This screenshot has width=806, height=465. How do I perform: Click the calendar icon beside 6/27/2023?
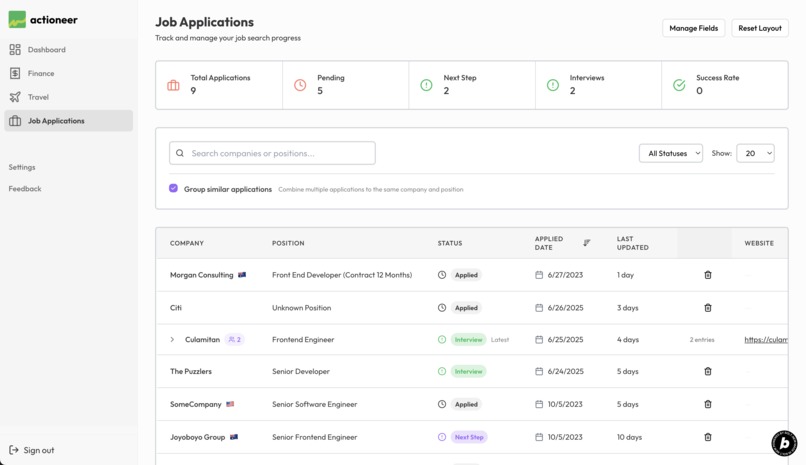(x=539, y=275)
